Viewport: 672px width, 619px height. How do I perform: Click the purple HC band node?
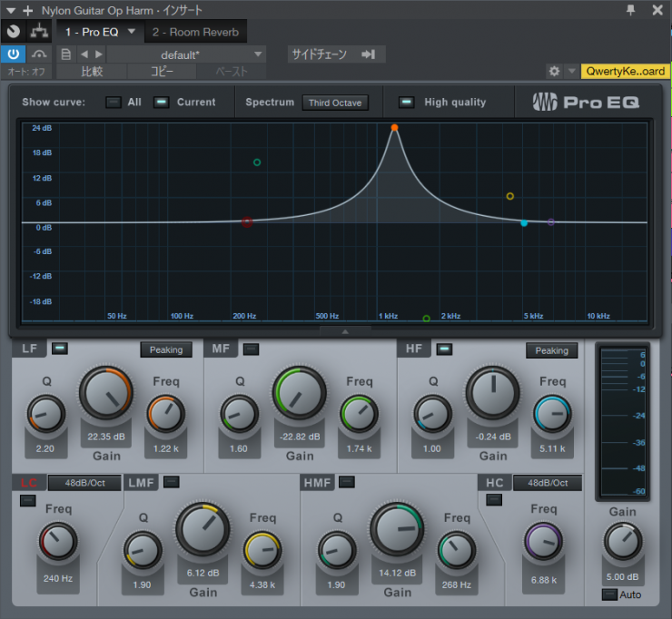click(551, 221)
